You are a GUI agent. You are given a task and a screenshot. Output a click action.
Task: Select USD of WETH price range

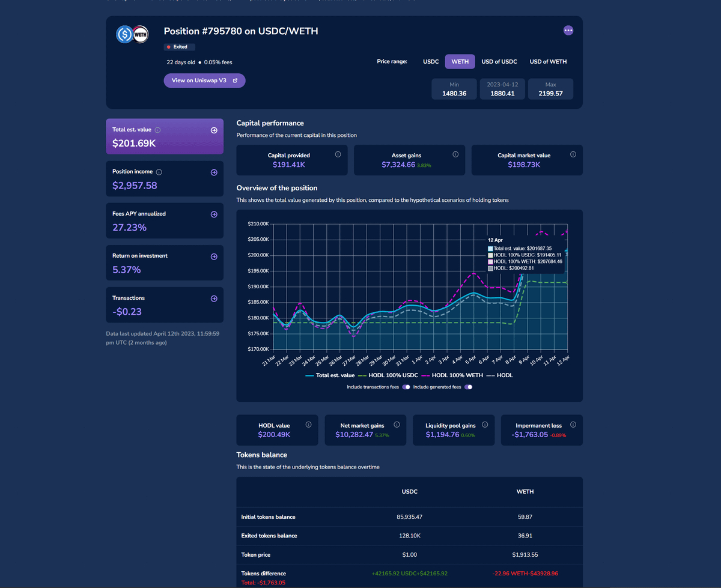coord(548,61)
